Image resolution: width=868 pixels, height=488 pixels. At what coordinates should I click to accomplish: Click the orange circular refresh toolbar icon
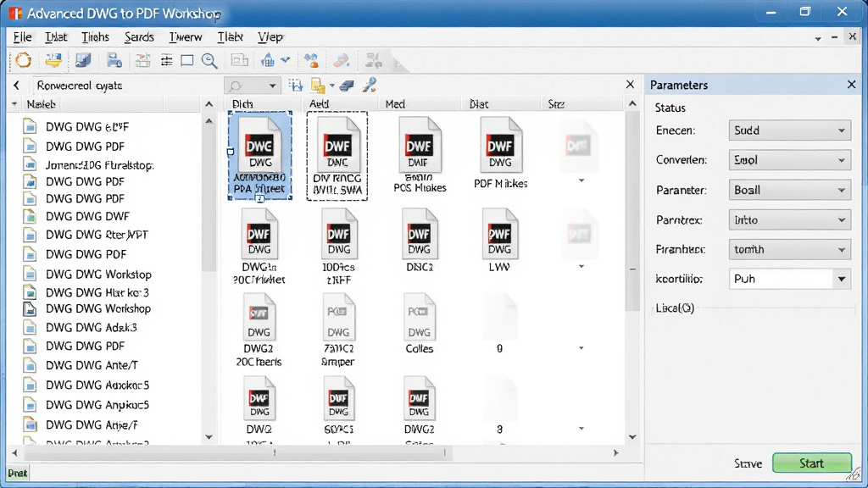[23, 60]
